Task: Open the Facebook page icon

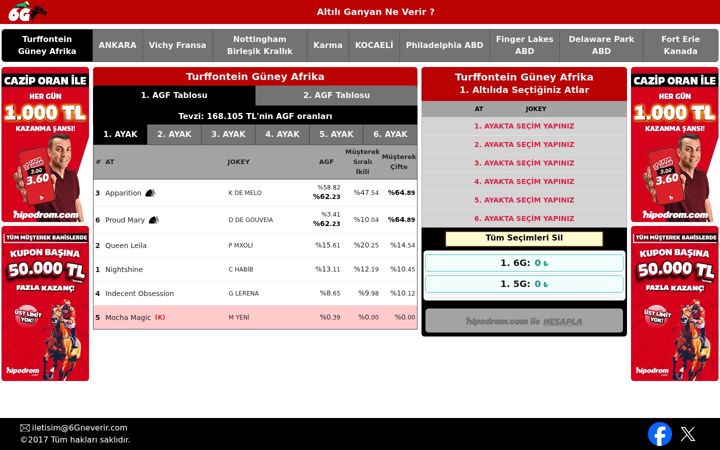Action: [659, 434]
